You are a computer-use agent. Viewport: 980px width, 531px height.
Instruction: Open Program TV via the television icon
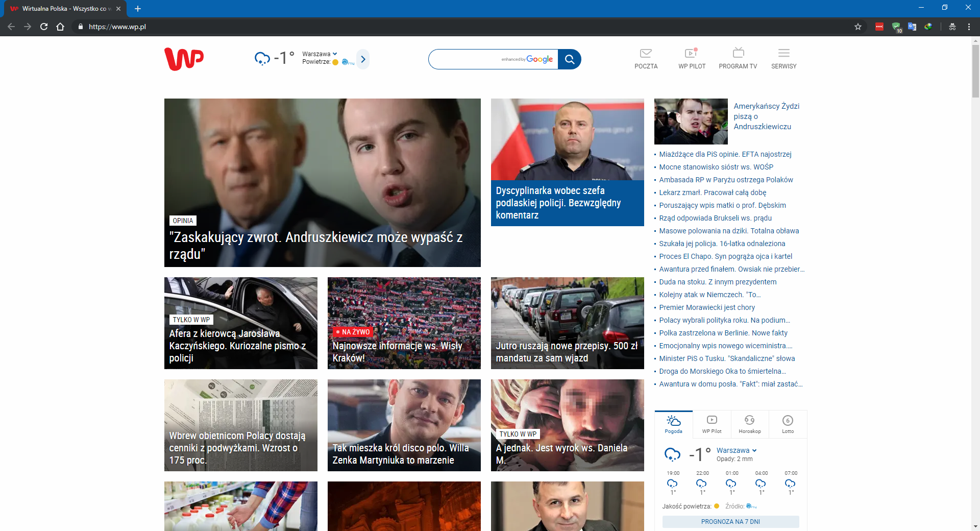click(738, 58)
